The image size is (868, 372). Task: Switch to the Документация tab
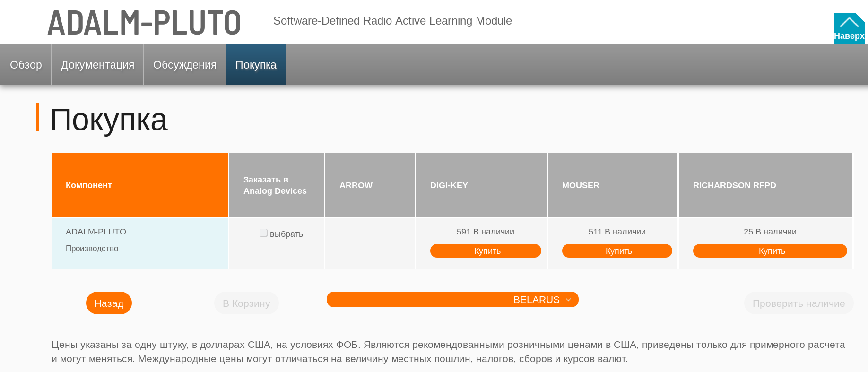tap(97, 65)
